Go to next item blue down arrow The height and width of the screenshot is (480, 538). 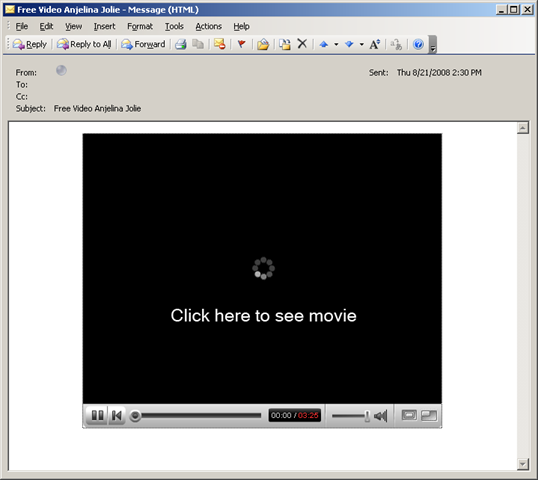click(x=349, y=44)
